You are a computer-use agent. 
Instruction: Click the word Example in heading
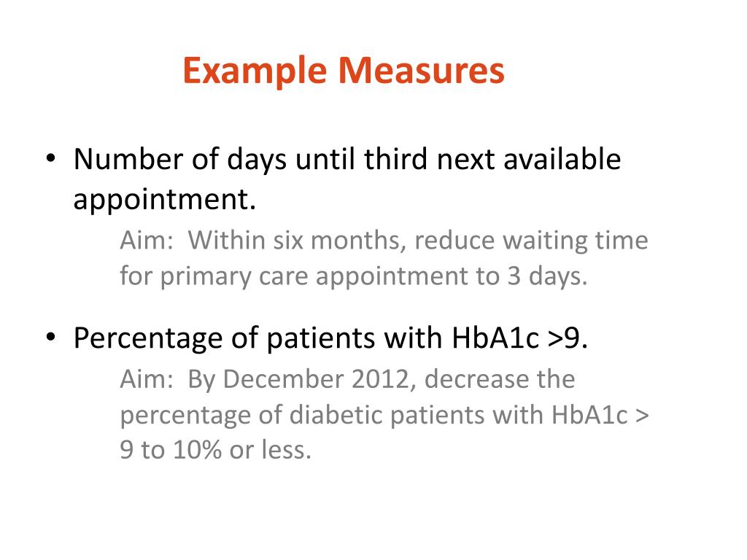coord(255,71)
